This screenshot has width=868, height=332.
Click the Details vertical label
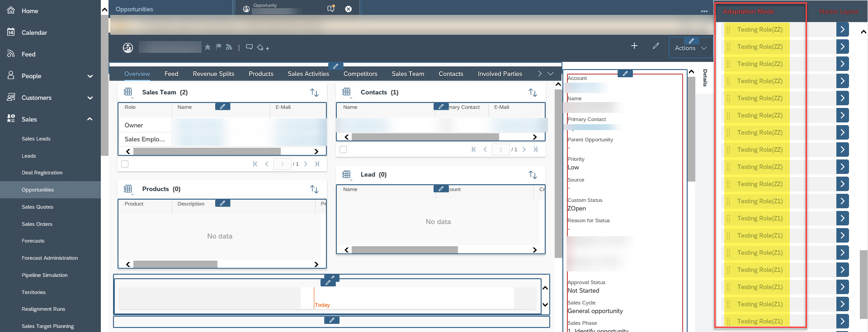(x=705, y=78)
